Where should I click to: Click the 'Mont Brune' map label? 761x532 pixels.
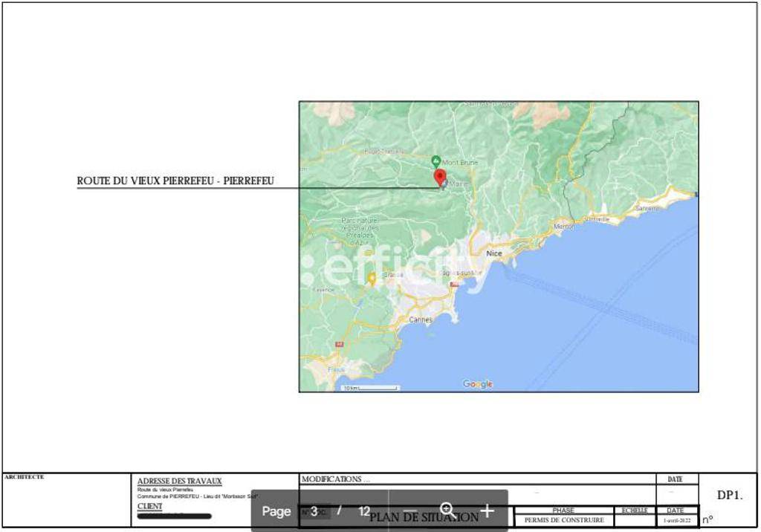coord(459,163)
